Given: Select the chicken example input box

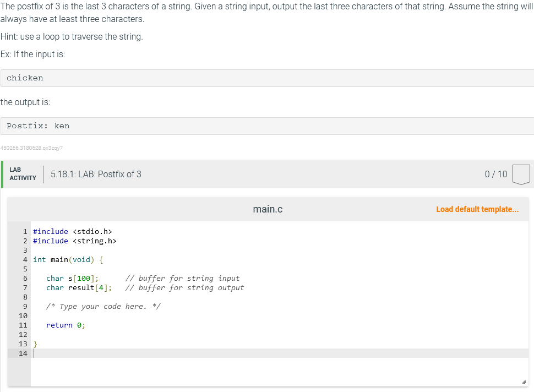Looking at the screenshot, I should 24,78.
